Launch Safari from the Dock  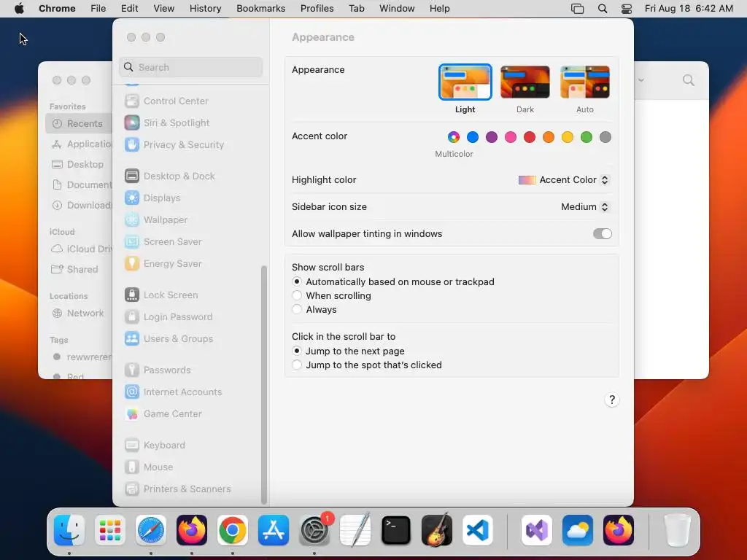point(151,530)
